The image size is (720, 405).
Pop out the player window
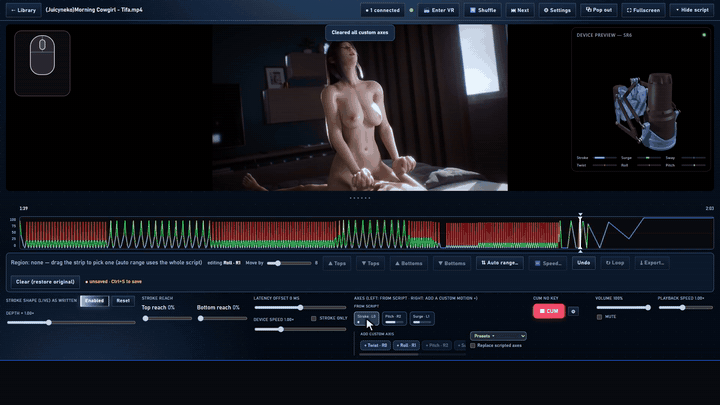(x=599, y=10)
